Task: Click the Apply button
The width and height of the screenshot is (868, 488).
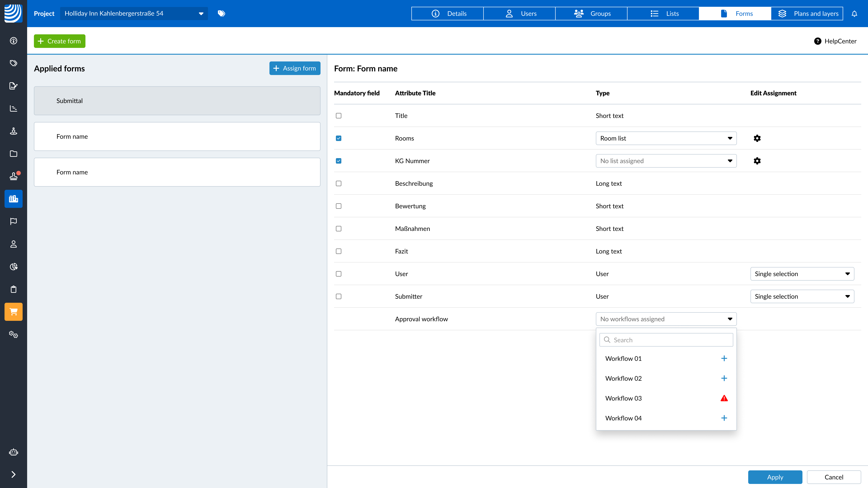Action: click(x=775, y=477)
